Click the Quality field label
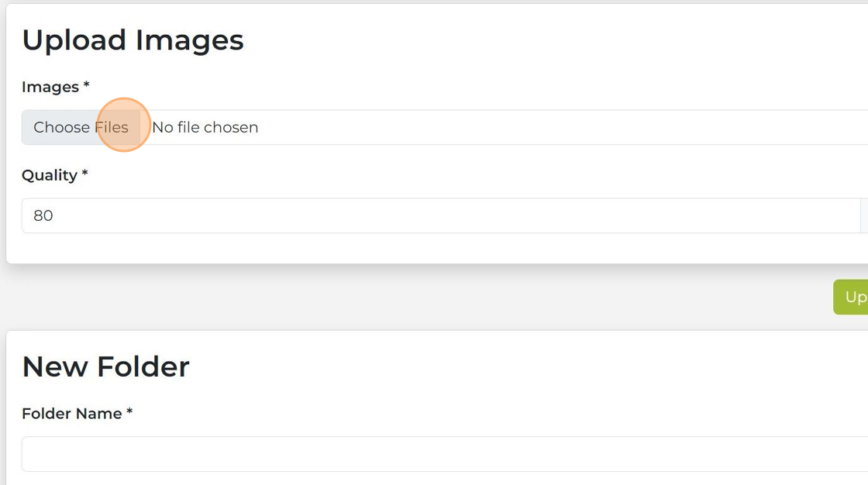This screenshot has width=868, height=485. click(x=49, y=175)
